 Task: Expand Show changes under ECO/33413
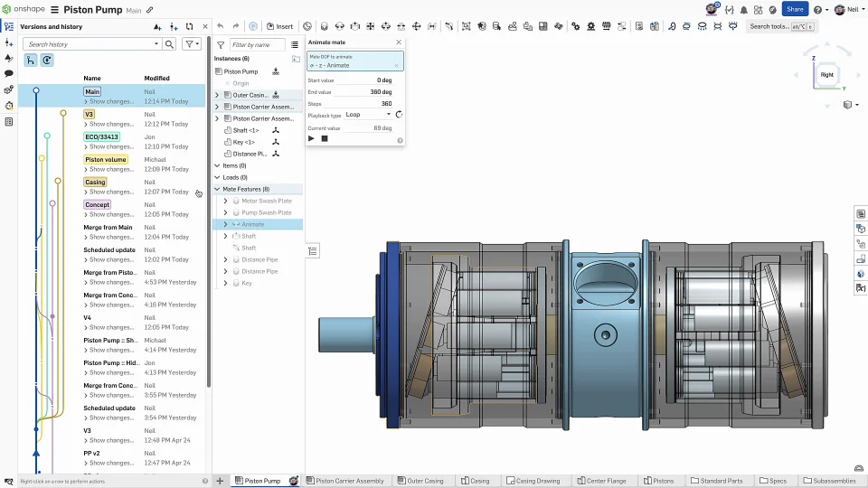109,146
